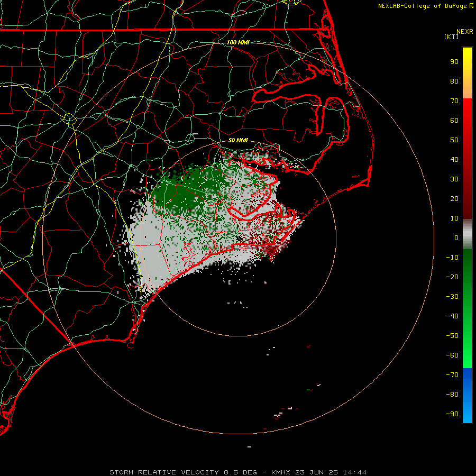Click the blue segment of the color bar
476x476 pixels.
point(467,396)
